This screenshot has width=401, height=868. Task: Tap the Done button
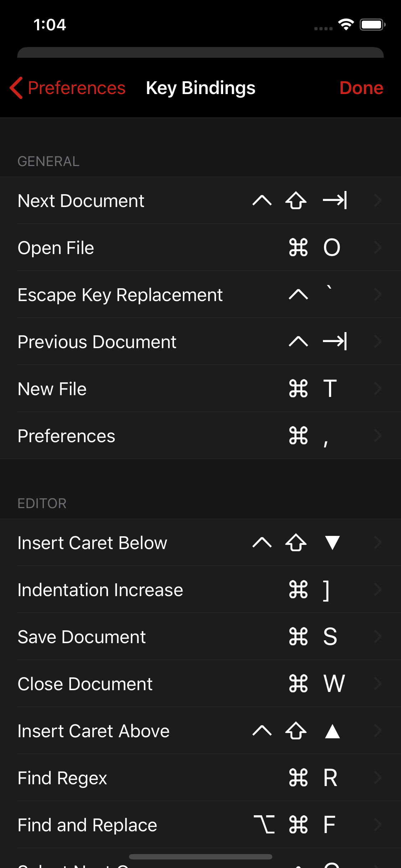(361, 88)
